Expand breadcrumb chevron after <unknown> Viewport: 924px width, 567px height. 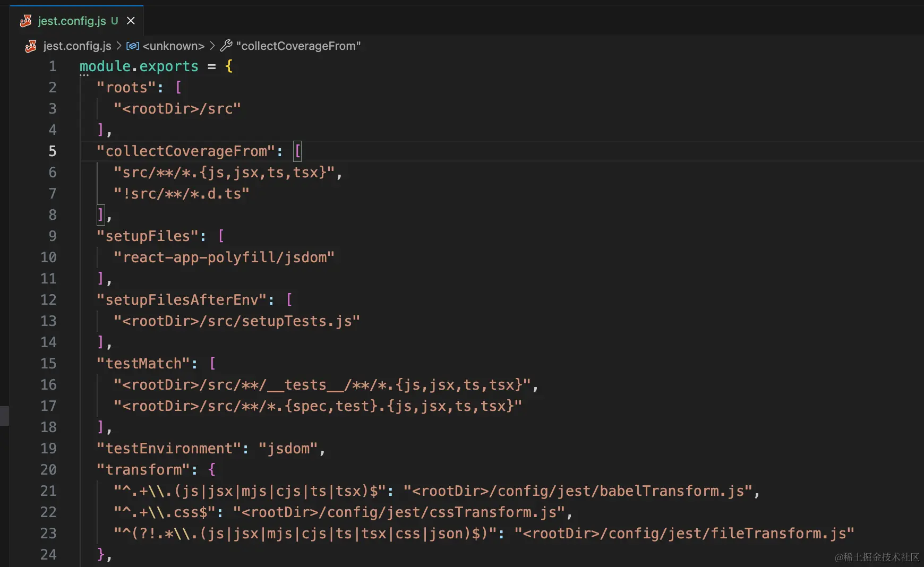point(212,46)
